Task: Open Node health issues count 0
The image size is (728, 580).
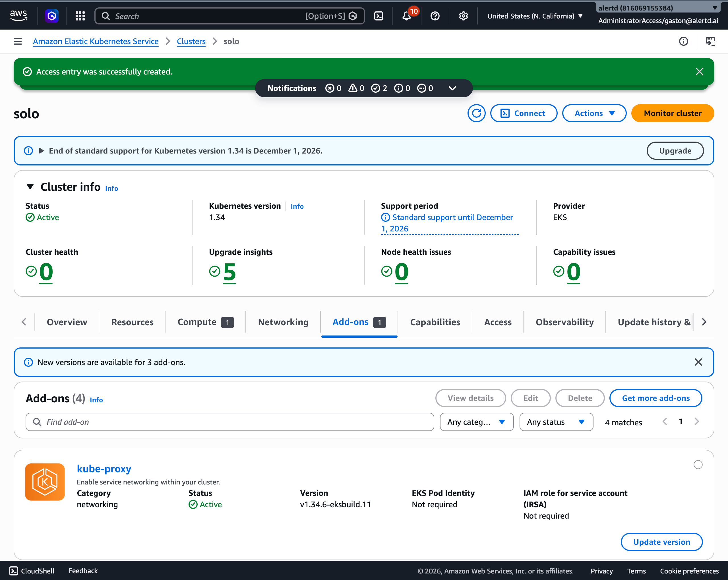Action: tap(402, 272)
